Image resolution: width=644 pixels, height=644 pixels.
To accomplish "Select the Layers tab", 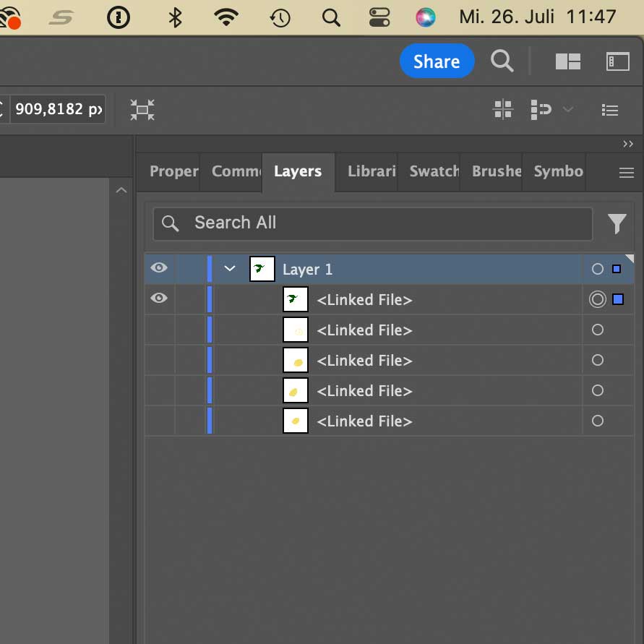I will coord(298,171).
